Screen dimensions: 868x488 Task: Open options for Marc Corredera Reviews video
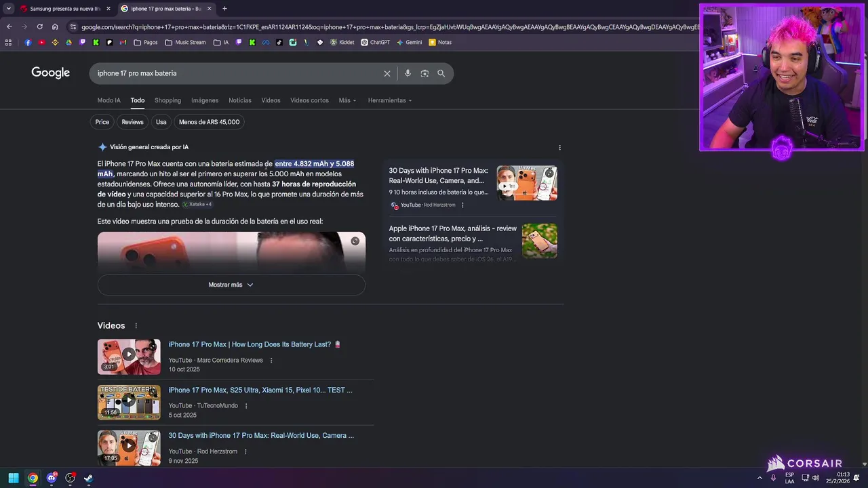[x=271, y=361]
